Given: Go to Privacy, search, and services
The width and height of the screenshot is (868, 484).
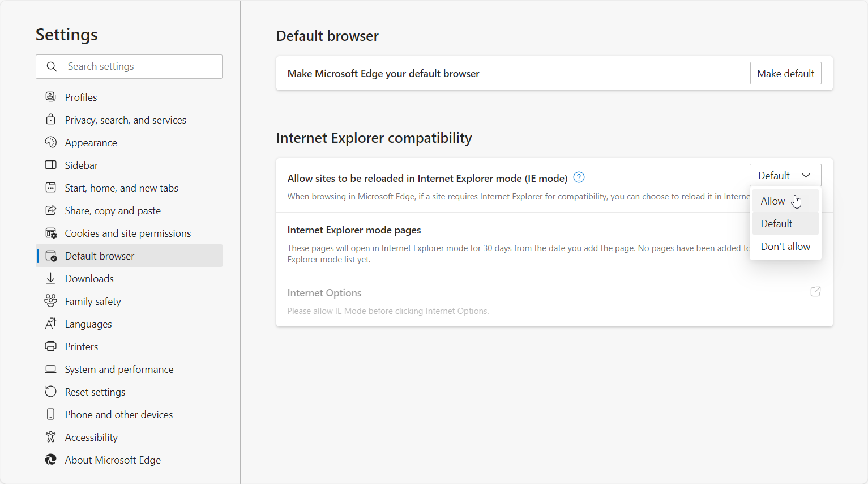Looking at the screenshot, I should point(129,120).
